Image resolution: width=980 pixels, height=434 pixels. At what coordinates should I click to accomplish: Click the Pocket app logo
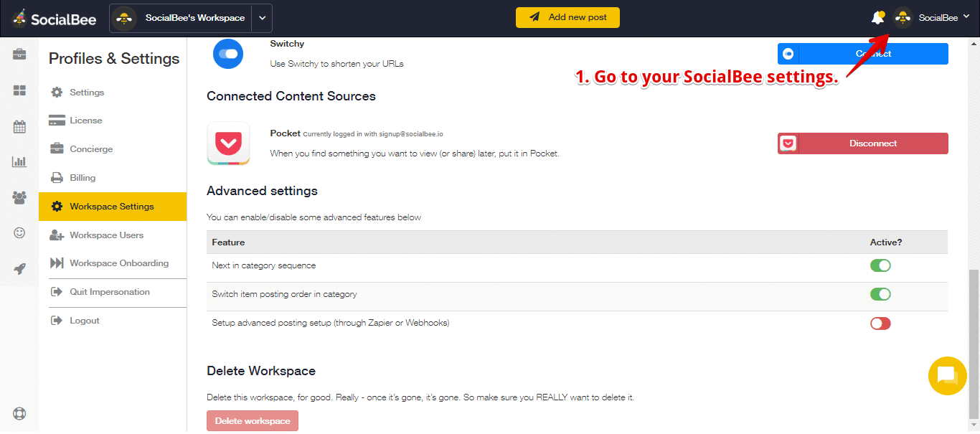pyautogui.click(x=228, y=143)
